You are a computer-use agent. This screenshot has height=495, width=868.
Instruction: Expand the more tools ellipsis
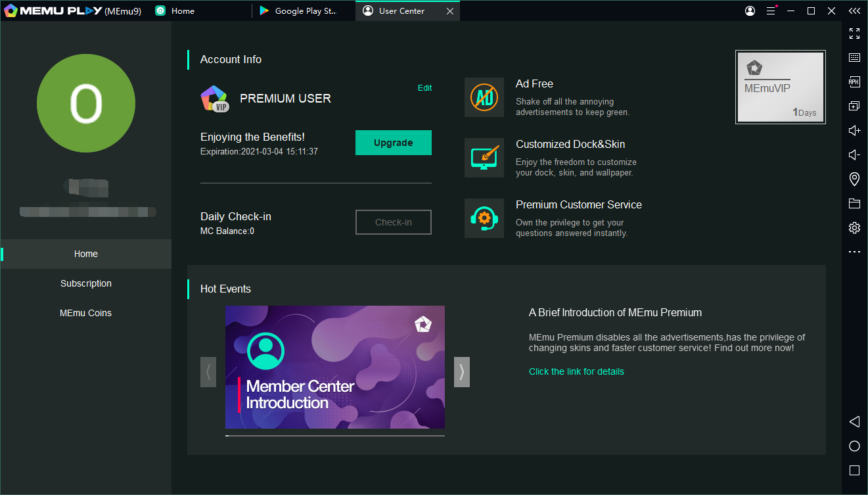[x=854, y=252]
